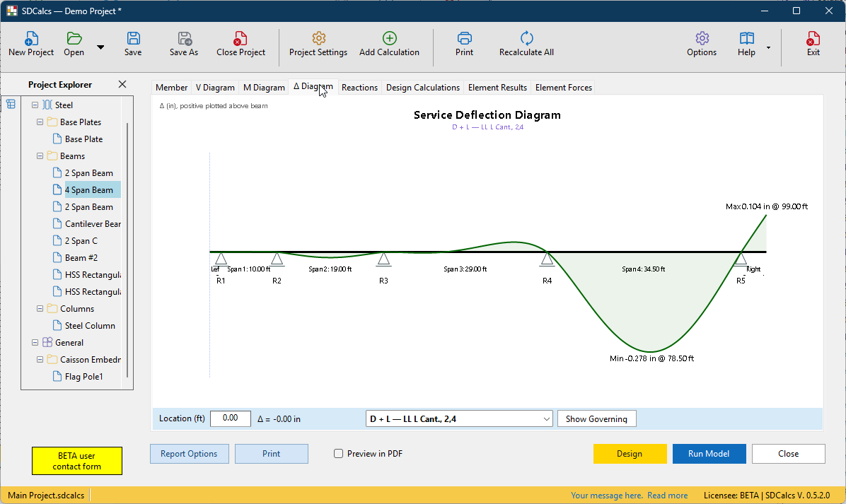This screenshot has height=504, width=846.
Task: Switch to the Reactions tab
Action: pyautogui.click(x=359, y=88)
